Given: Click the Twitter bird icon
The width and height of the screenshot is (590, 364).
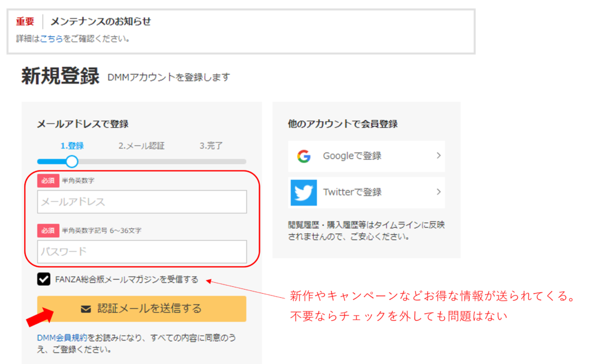Looking at the screenshot, I should (304, 192).
